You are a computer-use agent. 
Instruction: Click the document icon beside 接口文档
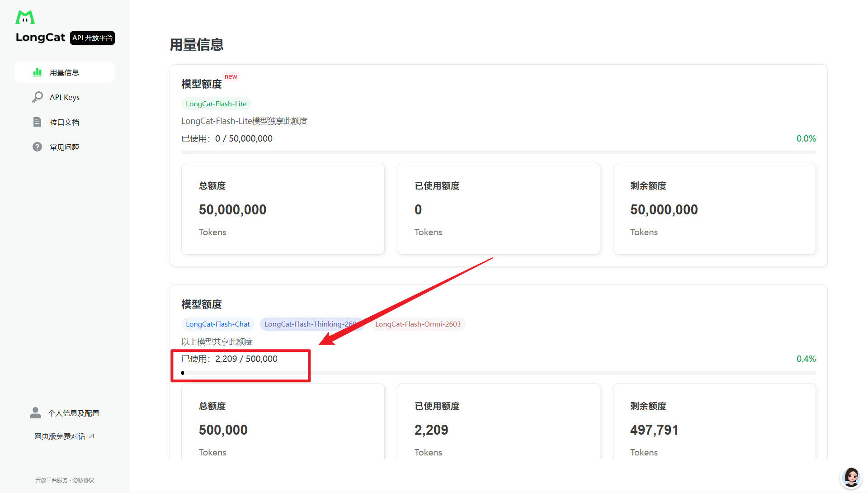37,122
